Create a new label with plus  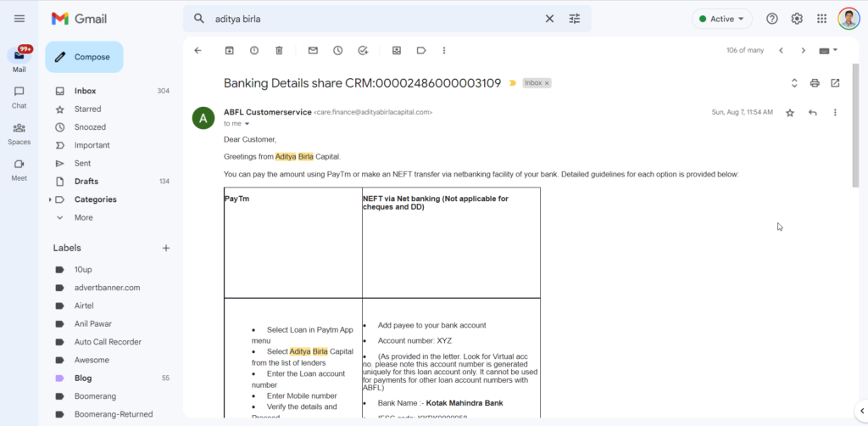pos(165,248)
